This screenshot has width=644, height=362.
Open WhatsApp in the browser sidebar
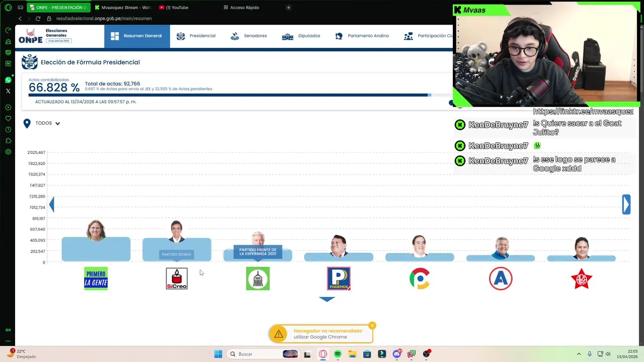click(x=8, y=80)
